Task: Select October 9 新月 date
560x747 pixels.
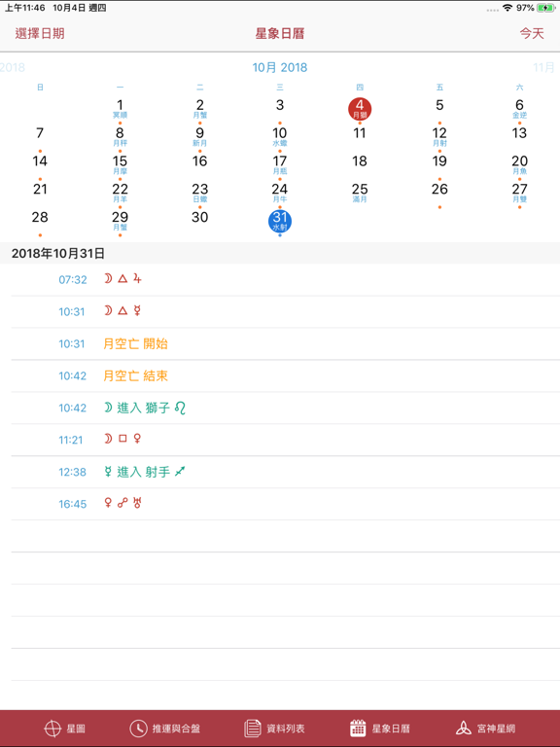Action: click(x=200, y=137)
